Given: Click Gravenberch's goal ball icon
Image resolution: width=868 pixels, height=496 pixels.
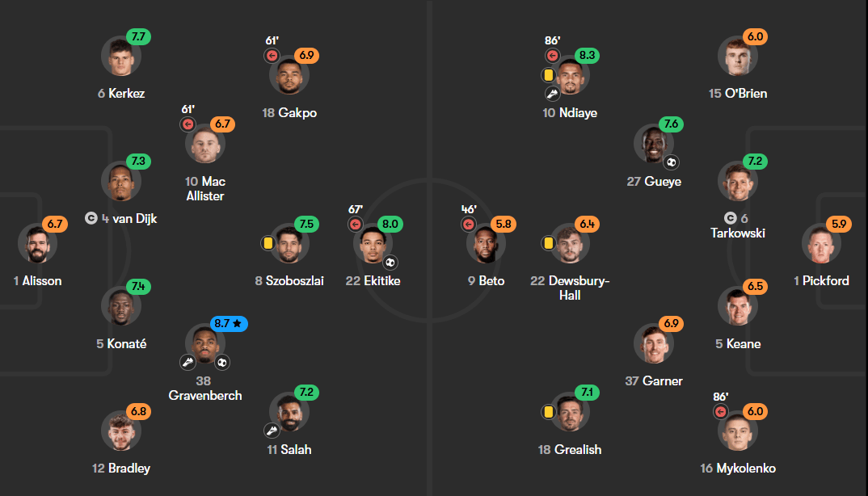Looking at the screenshot, I should pos(222,363).
